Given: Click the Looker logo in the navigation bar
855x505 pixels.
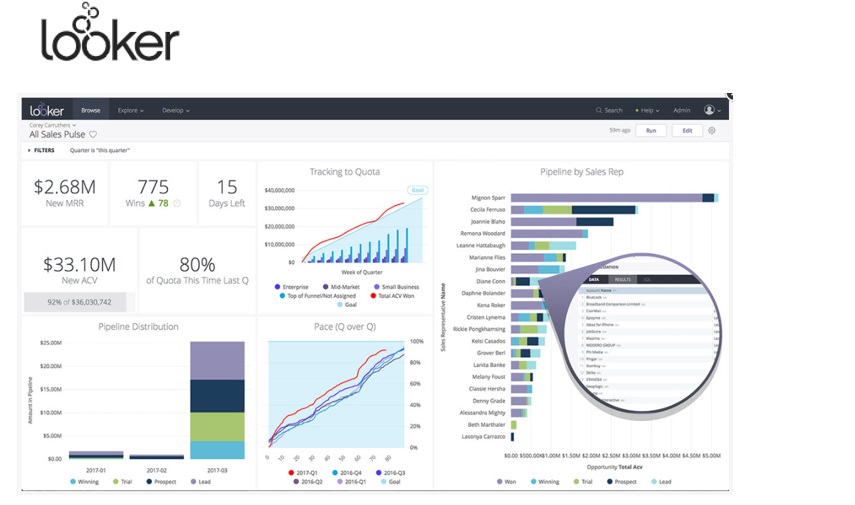Looking at the screenshot, I should tap(46, 110).
